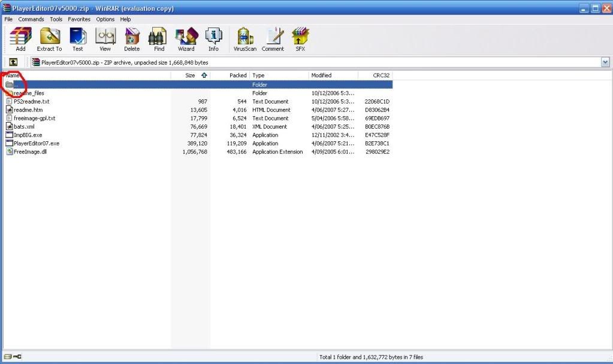613x364 pixels.
Task: Open the Tools menu
Action: pyautogui.click(x=56, y=19)
